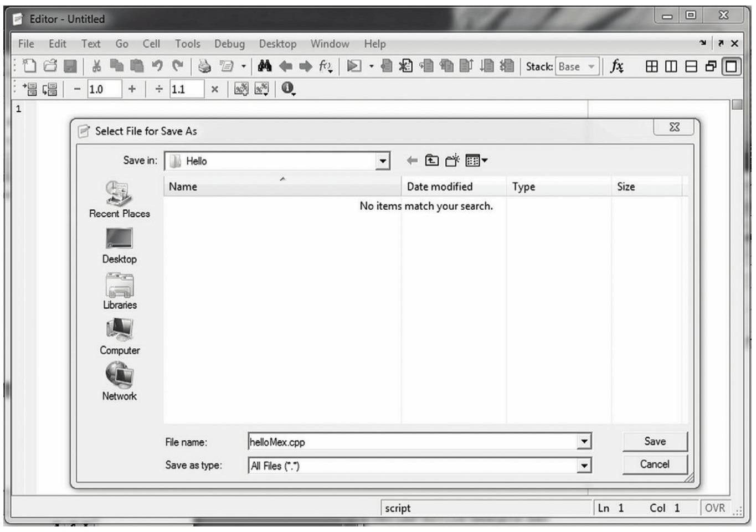The width and height of the screenshot is (756, 532).
Task: Click the fx function browser icon
Action: (x=616, y=66)
